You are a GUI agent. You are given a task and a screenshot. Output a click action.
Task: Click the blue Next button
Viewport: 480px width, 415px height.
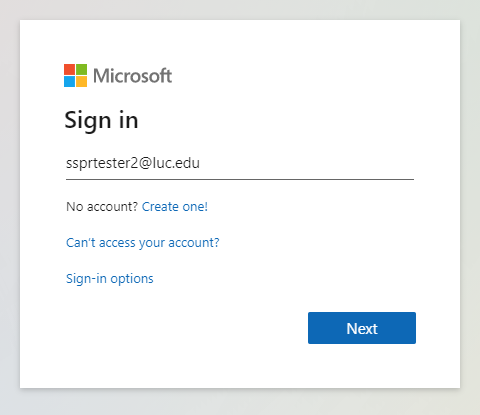click(362, 328)
